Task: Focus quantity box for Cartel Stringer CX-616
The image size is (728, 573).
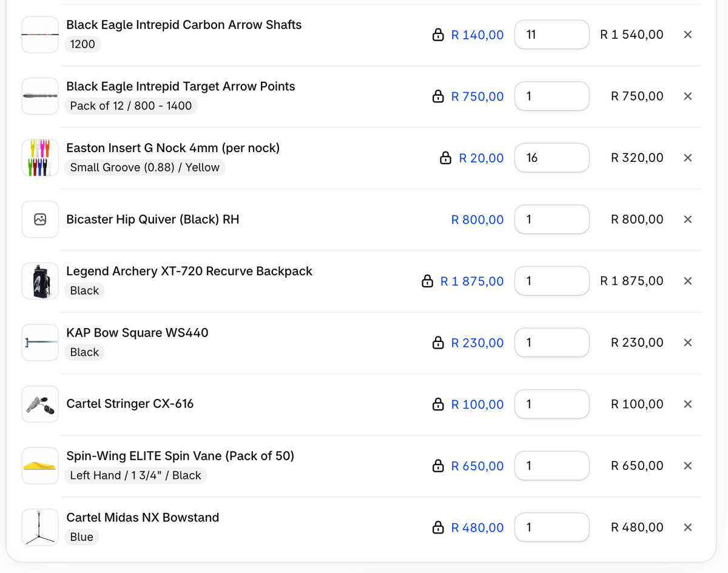Action: (552, 404)
